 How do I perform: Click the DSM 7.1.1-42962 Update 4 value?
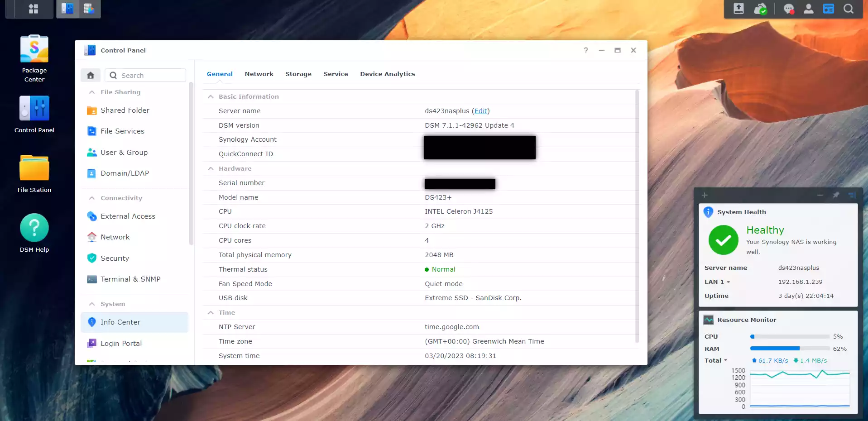[x=470, y=125]
